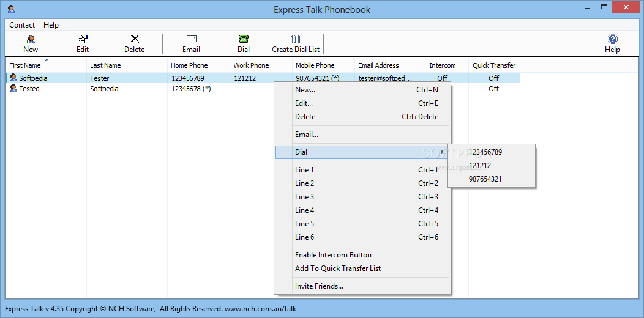Click mobile phone 987654321 (*) cell

pos(318,78)
